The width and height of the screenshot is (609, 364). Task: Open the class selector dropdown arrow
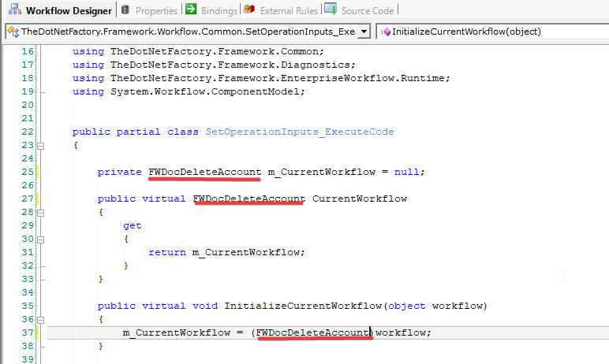pos(364,32)
